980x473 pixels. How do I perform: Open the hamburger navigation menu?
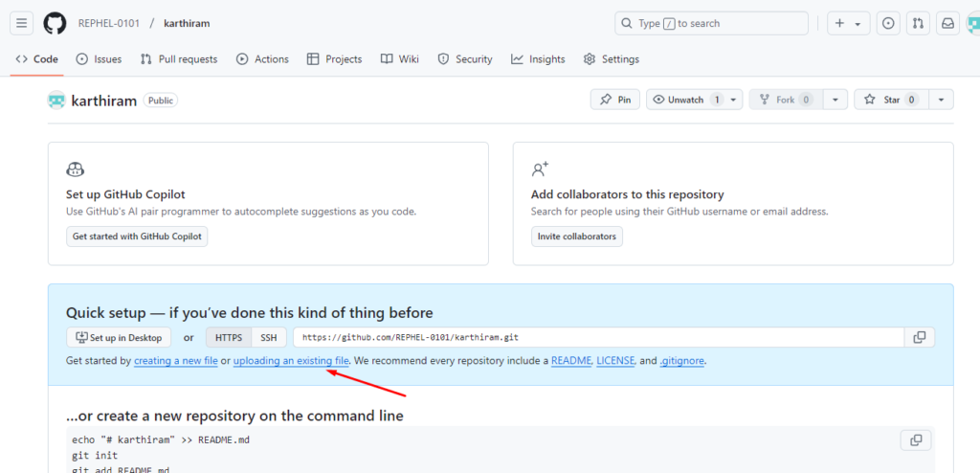coord(22,23)
